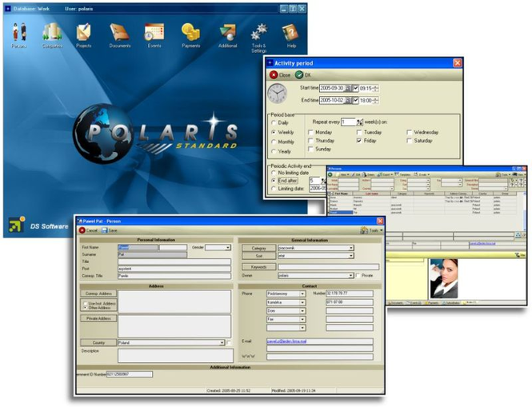Open Tools icon in Person window toolbar
The image size is (532, 407).
[364, 230]
